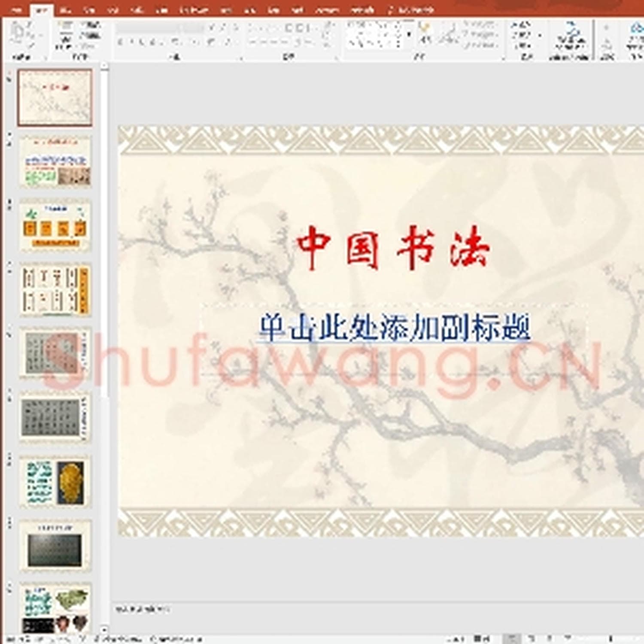Click the Decrease Font Size icon
This screenshot has width=644, height=644.
tap(223, 28)
